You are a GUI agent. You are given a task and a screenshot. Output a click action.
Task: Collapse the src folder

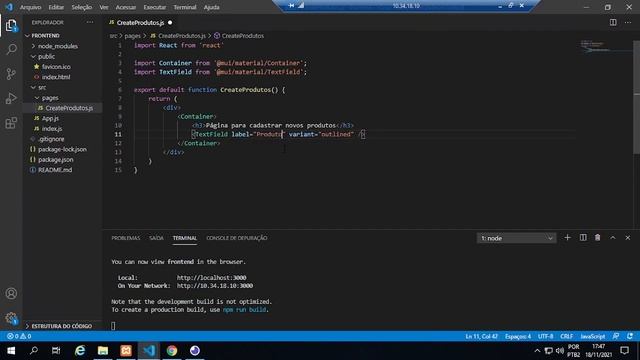[42, 87]
